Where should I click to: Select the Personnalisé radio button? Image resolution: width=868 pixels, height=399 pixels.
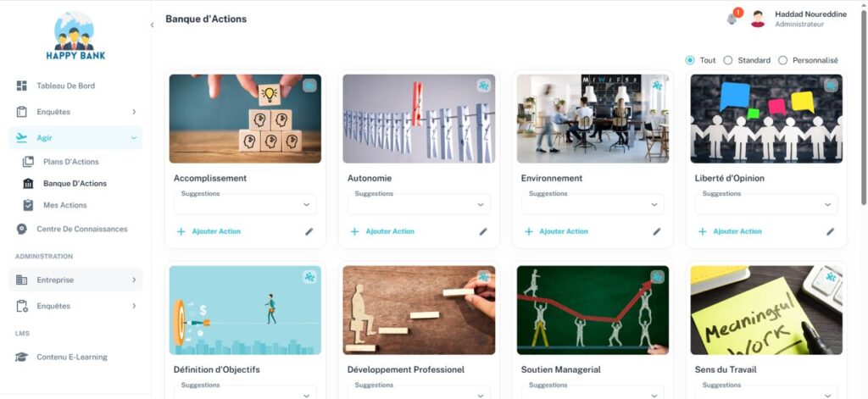point(782,60)
